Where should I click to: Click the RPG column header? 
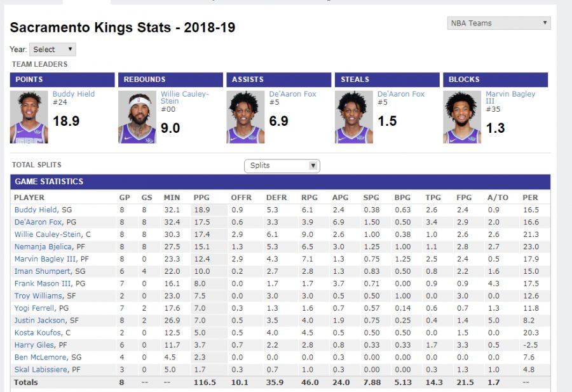point(309,198)
